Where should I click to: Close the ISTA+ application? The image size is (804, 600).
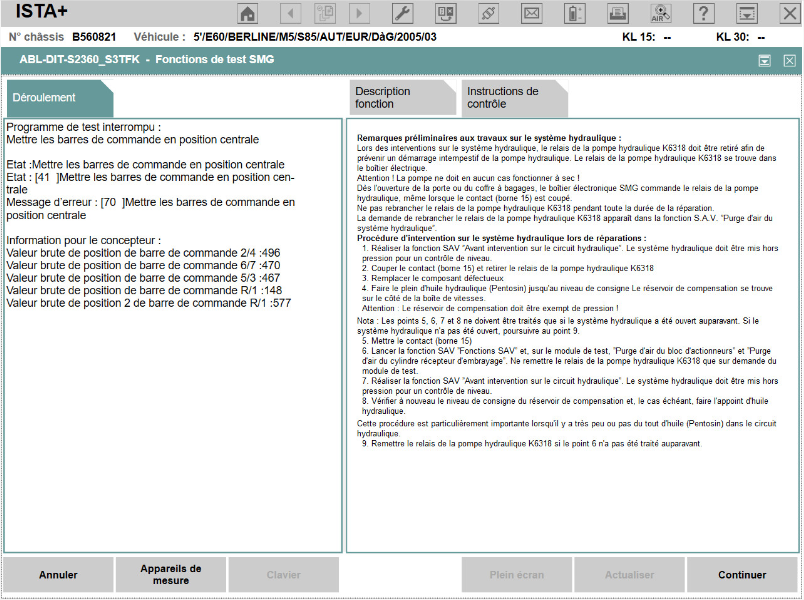click(790, 13)
